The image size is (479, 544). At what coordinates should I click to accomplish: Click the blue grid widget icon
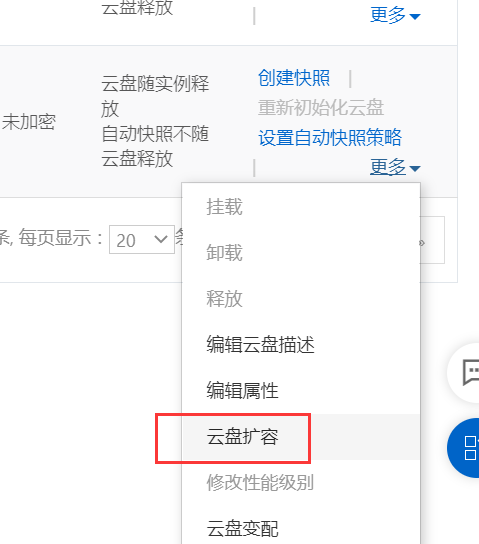pos(464,448)
